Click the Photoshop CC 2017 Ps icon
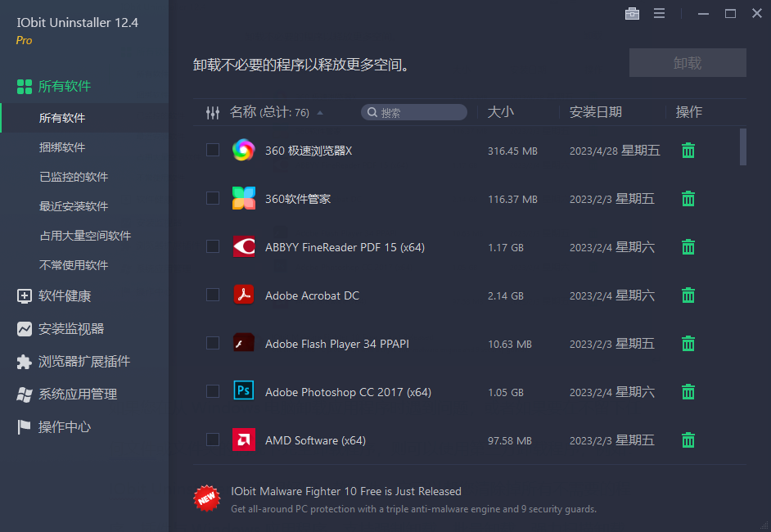 click(243, 391)
